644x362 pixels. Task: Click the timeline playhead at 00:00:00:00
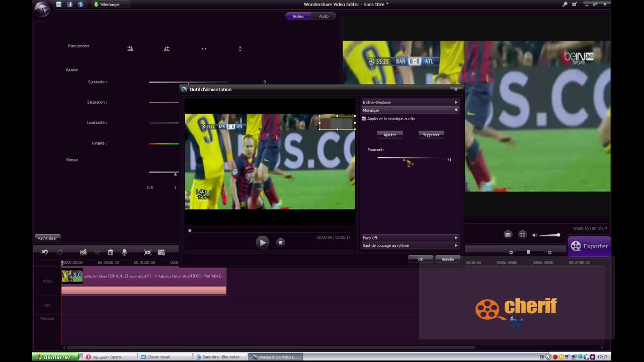click(63, 263)
